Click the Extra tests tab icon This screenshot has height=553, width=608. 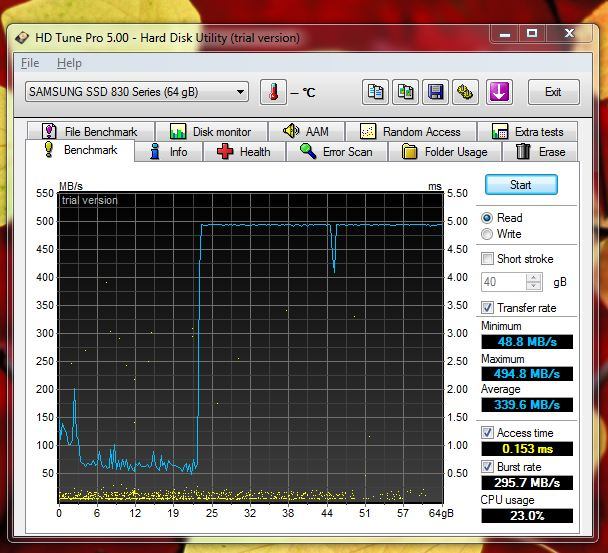pos(499,131)
